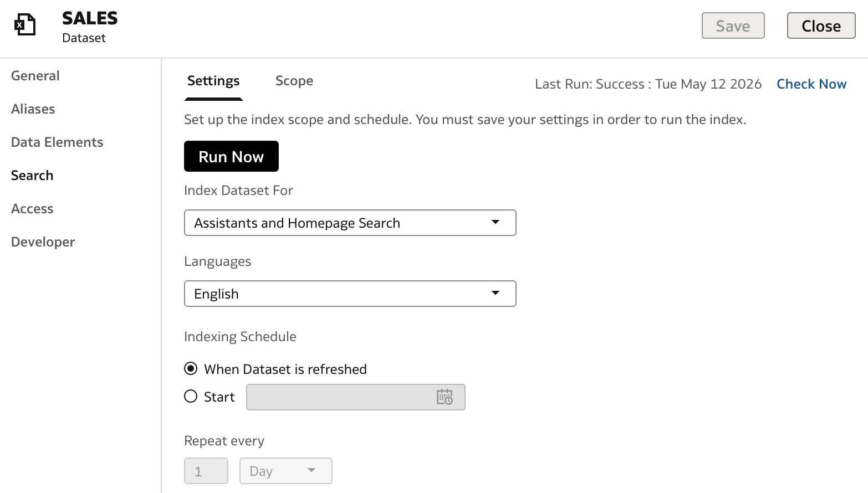Select 'When Dataset is refreshed' radio button
The width and height of the screenshot is (868, 493).
191,368
